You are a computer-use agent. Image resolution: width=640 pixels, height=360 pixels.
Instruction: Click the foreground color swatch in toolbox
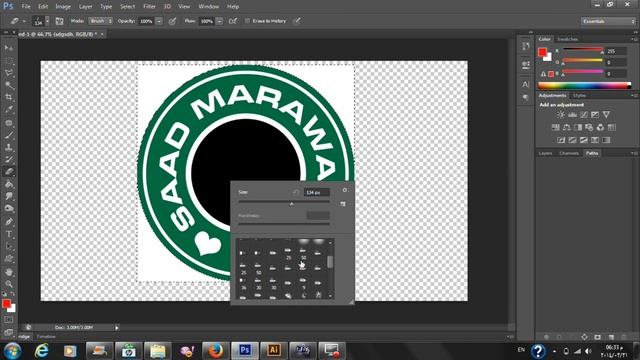click(6, 303)
